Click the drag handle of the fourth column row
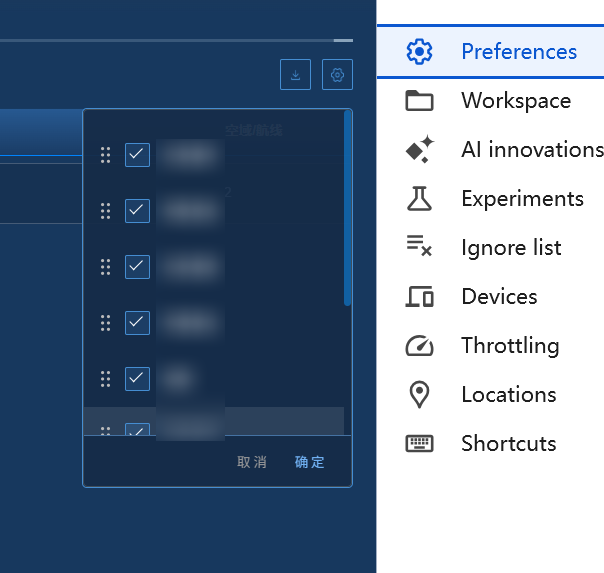This screenshot has width=604, height=573. click(x=105, y=323)
